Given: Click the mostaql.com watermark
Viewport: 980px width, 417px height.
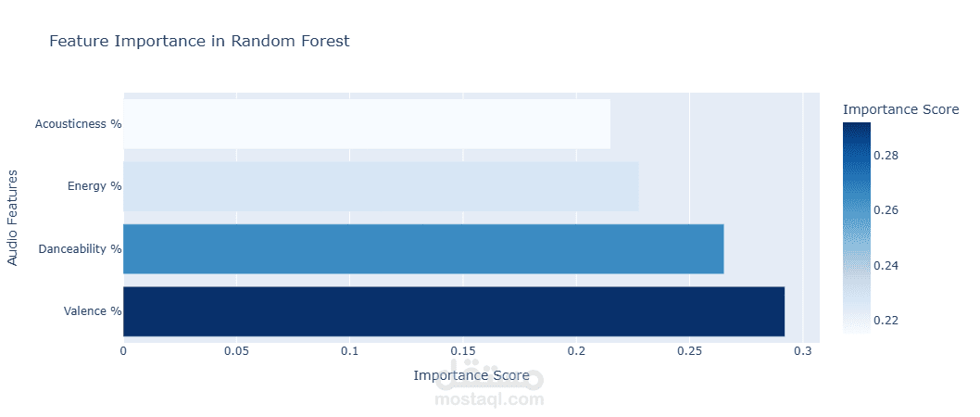Looking at the screenshot, I should click(489, 399).
